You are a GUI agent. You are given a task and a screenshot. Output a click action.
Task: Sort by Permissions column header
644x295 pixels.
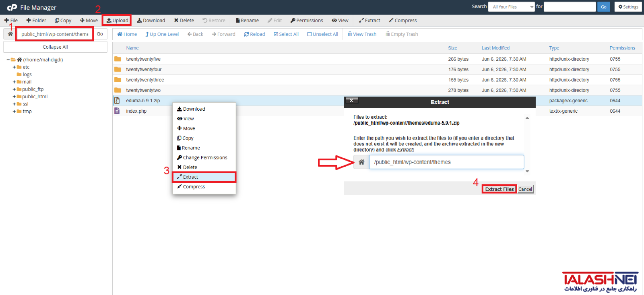622,48
